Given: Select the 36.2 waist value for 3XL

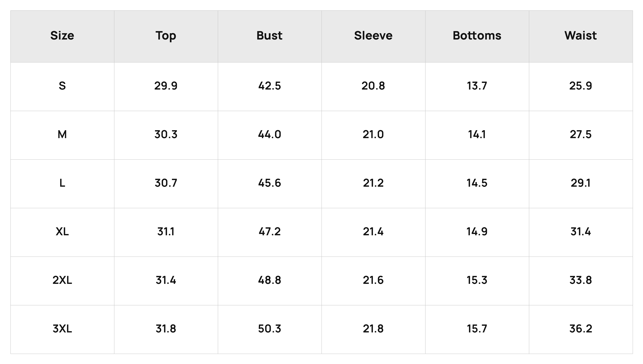Looking at the screenshot, I should [x=580, y=329].
